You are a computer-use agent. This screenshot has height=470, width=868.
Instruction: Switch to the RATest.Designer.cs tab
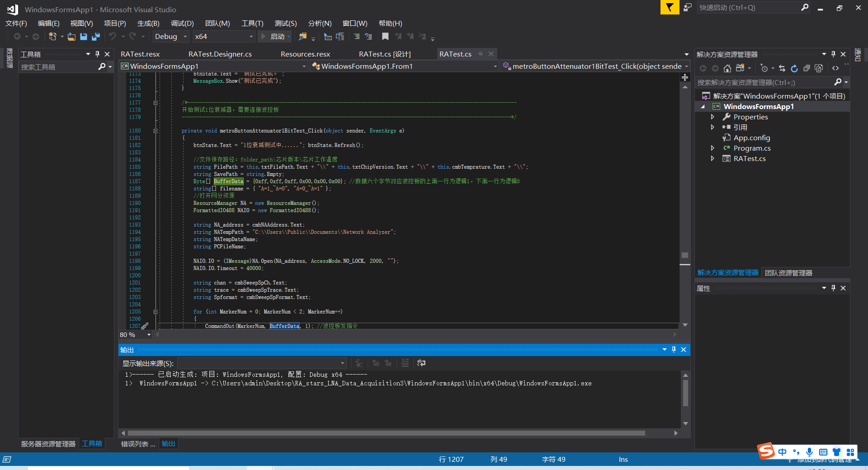click(220, 54)
